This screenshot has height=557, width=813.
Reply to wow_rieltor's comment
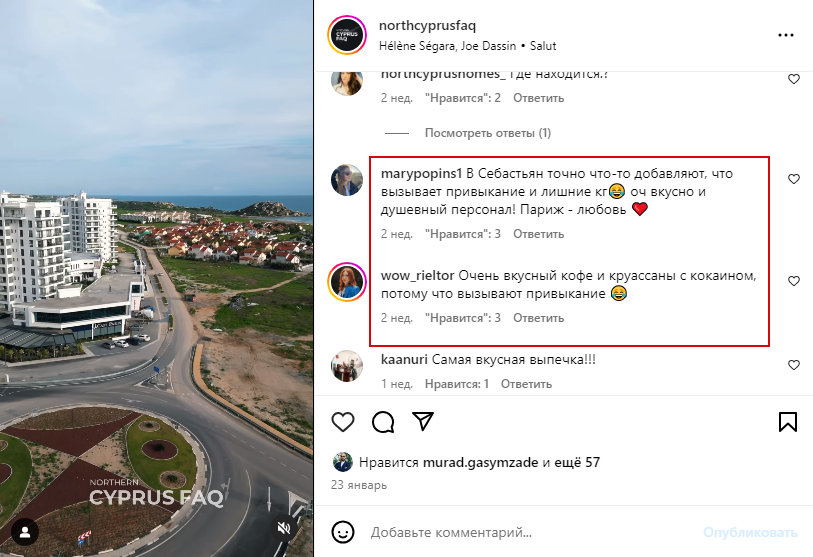coord(538,318)
